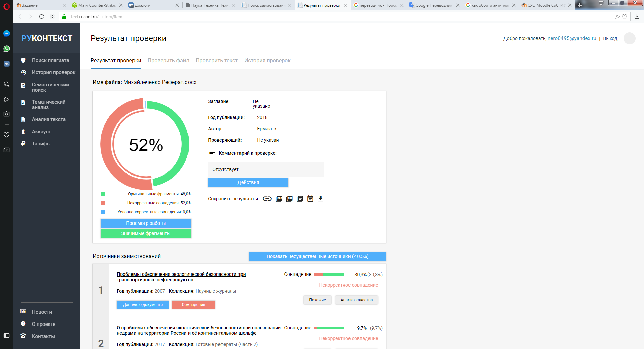Add page to bookmarks heart in address bar
Screen dimensions: 644x349
[x=625, y=17]
